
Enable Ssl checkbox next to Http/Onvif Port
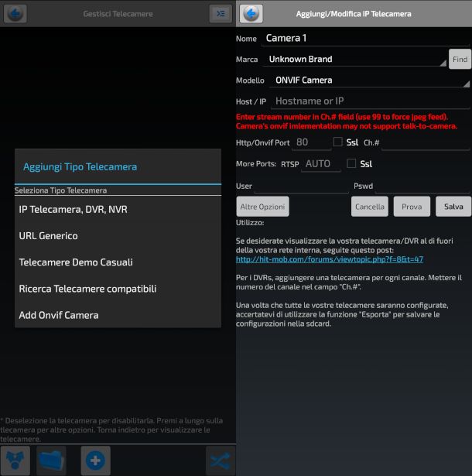coord(337,142)
